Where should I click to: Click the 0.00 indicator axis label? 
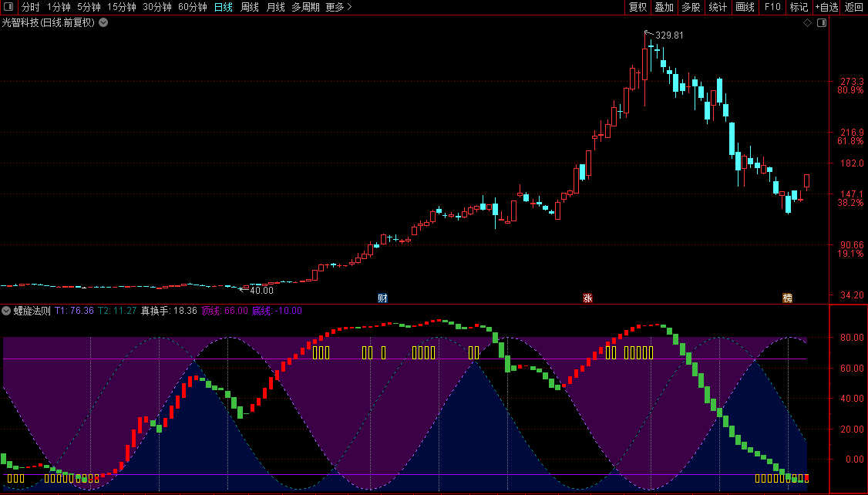(x=855, y=459)
